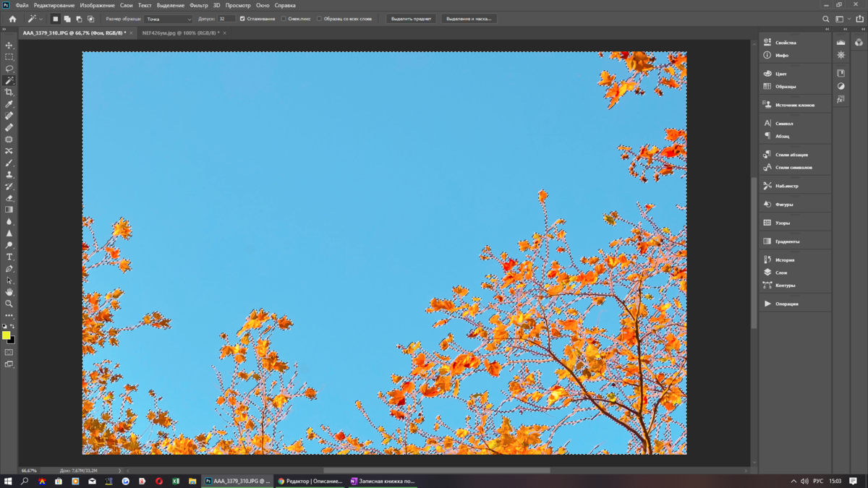Open the Размер образца dropdown
868x488 pixels.
[x=169, y=19]
